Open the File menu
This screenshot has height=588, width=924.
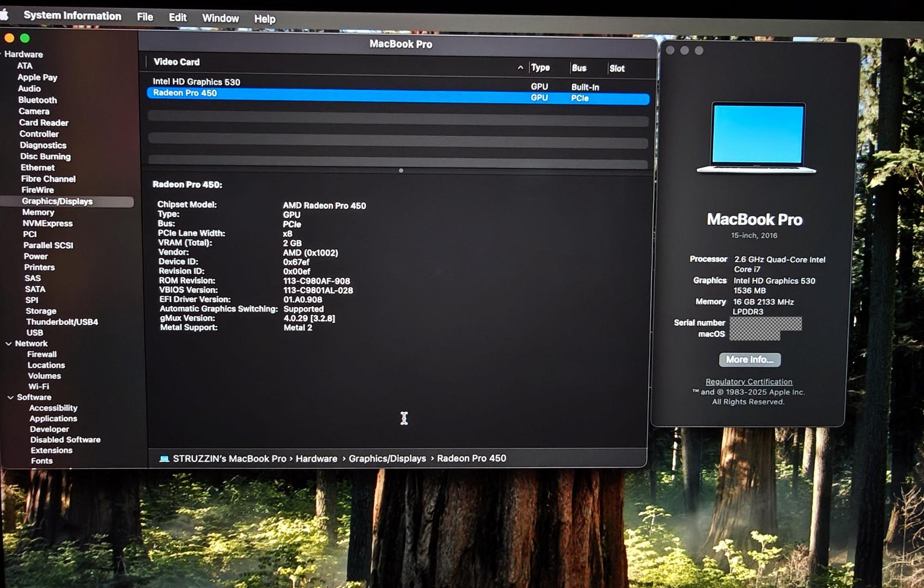145,17
